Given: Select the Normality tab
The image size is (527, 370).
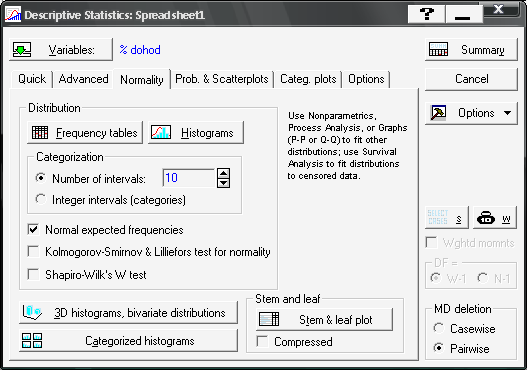Looking at the screenshot, I should point(142,79).
